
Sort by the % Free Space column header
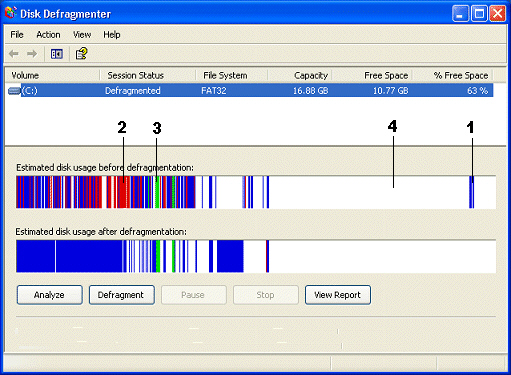(x=453, y=75)
